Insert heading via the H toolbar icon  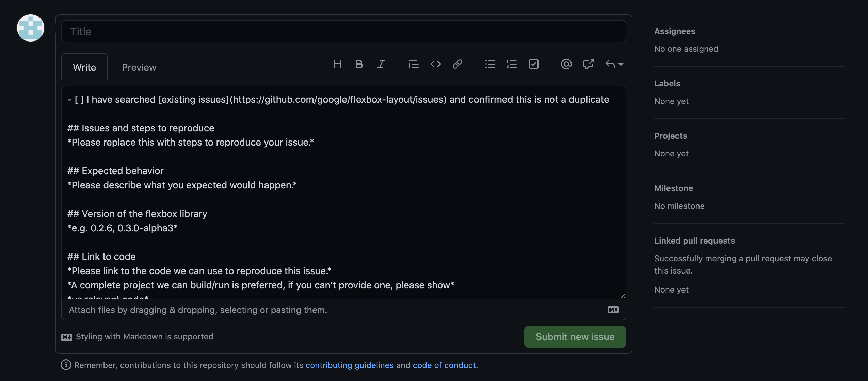tap(337, 64)
